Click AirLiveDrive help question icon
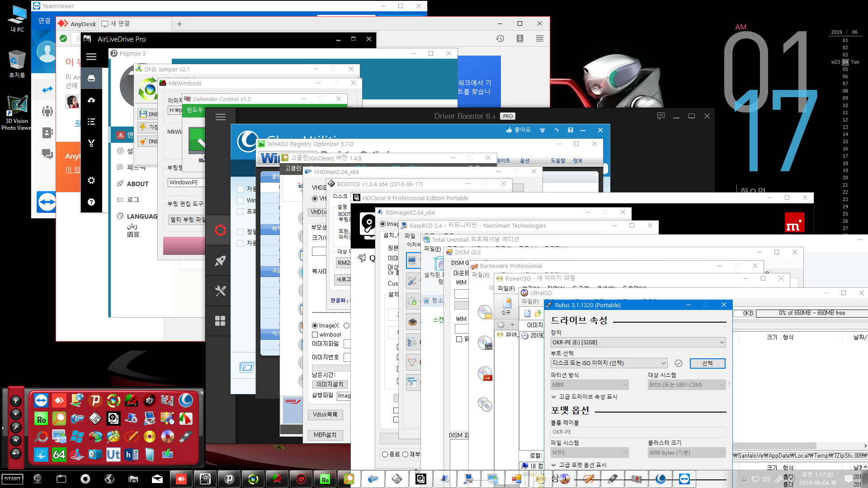 tap(91, 202)
